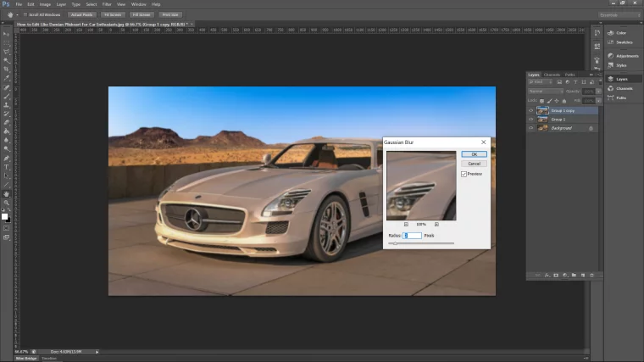Screen dimensions: 644x362
Task: Click the Actual Pixels button
Action: [x=81, y=14]
